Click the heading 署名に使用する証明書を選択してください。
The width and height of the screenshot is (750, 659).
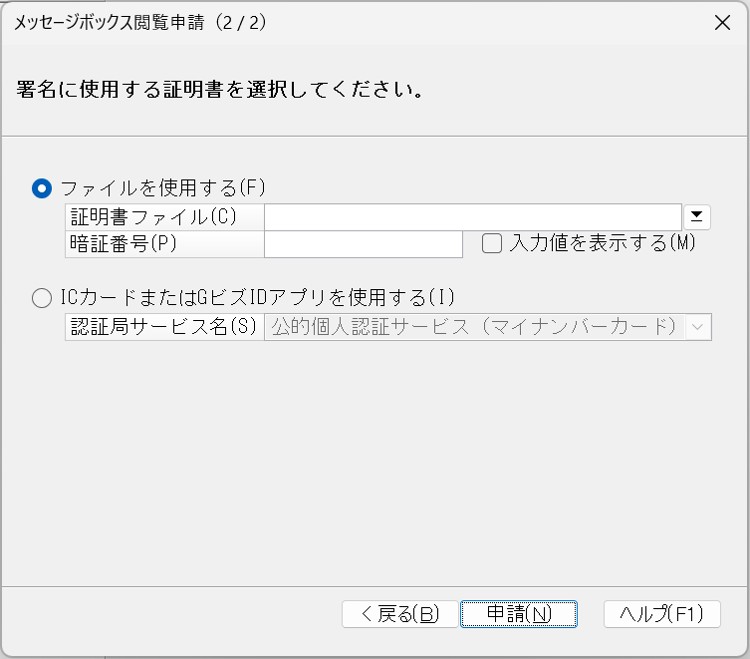[x=220, y=89]
